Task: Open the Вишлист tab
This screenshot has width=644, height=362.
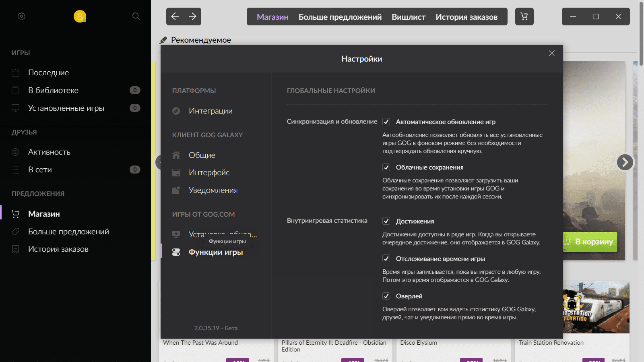Action: pos(409,17)
